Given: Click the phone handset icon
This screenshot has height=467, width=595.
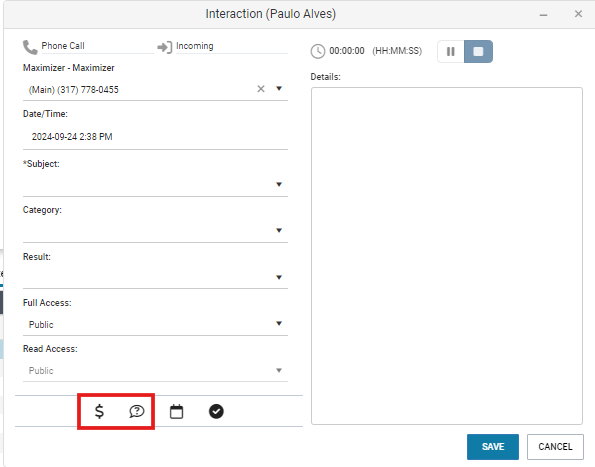Looking at the screenshot, I should [30, 47].
